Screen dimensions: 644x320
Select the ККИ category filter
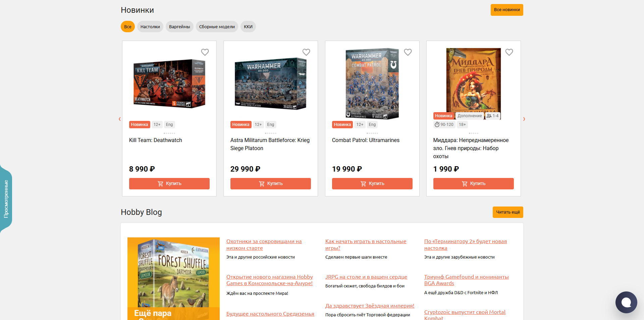[x=248, y=27]
